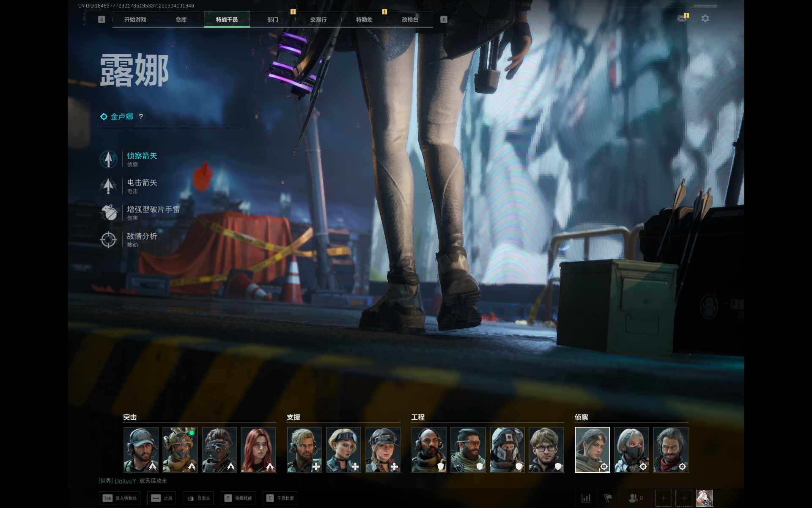Viewport: 812px width, 508px height.
Task: Switch to the 仓库 tab
Action: click(181, 19)
